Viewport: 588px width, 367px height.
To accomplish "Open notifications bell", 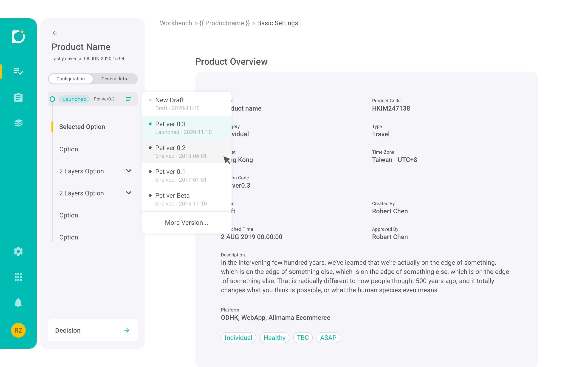I will 18,303.
